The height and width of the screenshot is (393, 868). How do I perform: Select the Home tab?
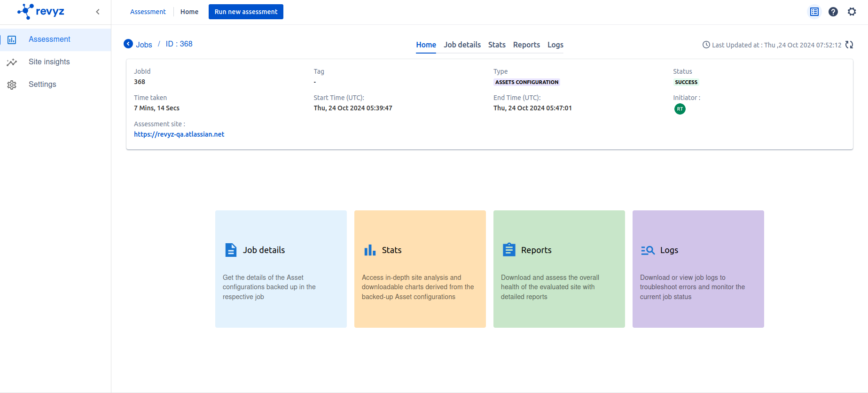[x=426, y=45]
